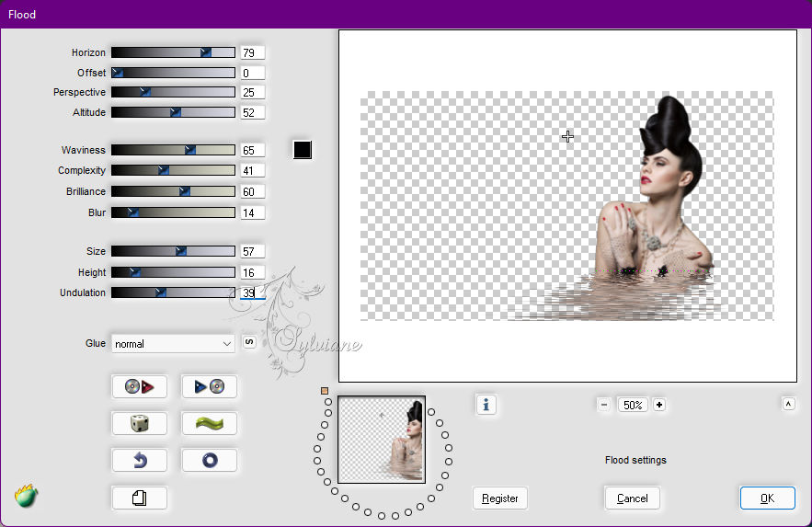Click the Register button

tap(499, 498)
